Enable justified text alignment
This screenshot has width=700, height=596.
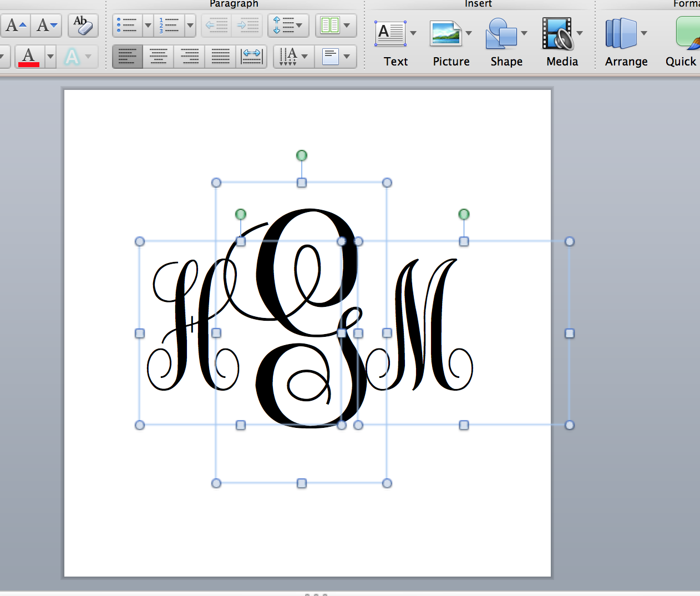[220, 57]
